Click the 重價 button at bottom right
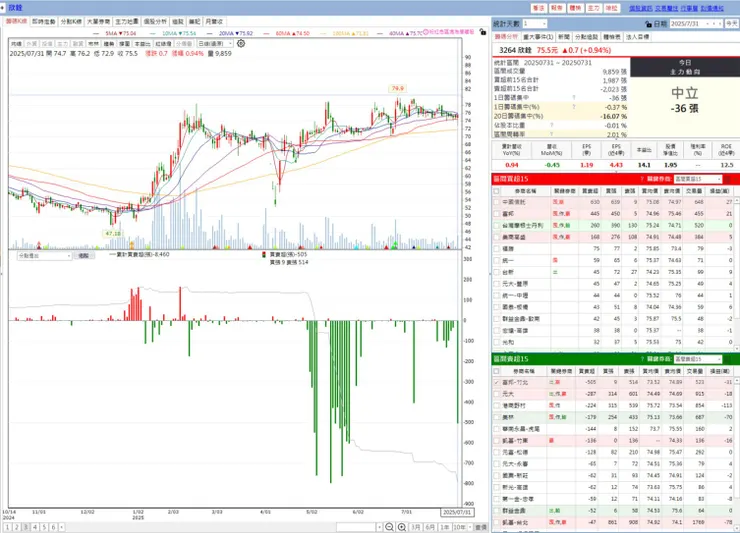This screenshot has height=533, width=740. point(481,527)
